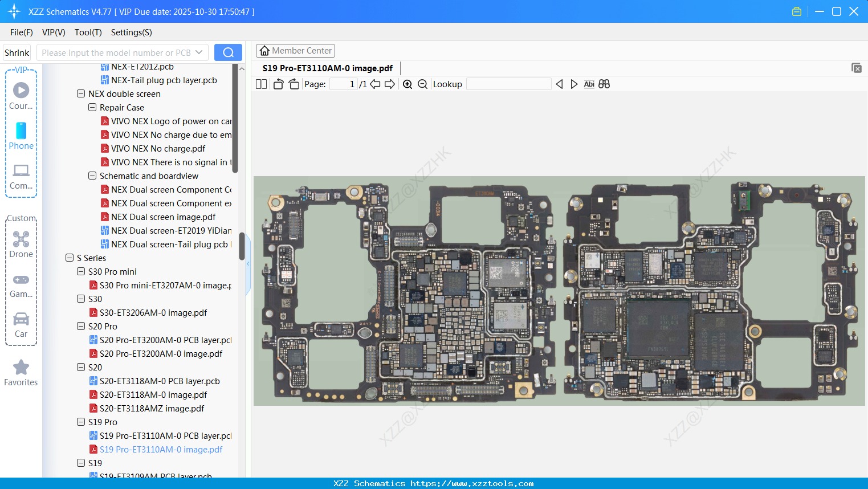Click the sidebar panel collapse handle
This screenshot has width=868, height=489.
tap(248, 264)
